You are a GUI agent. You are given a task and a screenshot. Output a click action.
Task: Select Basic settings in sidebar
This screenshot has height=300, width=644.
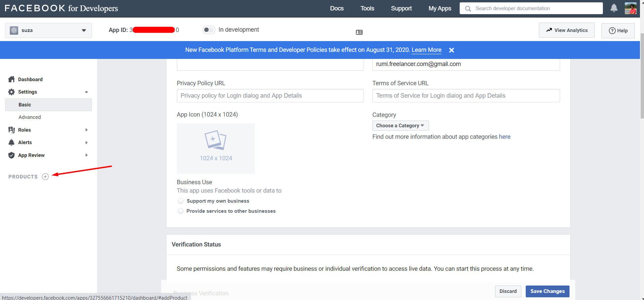coord(49,105)
